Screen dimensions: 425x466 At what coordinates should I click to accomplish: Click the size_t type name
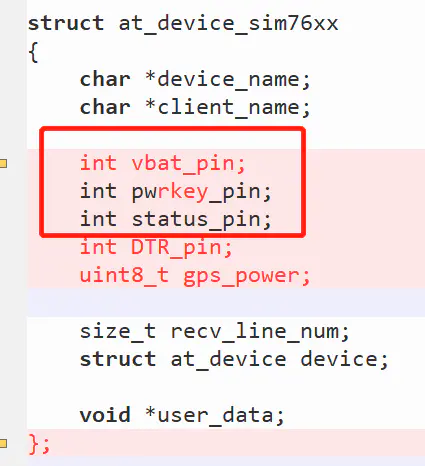pyautogui.click(x=118, y=332)
